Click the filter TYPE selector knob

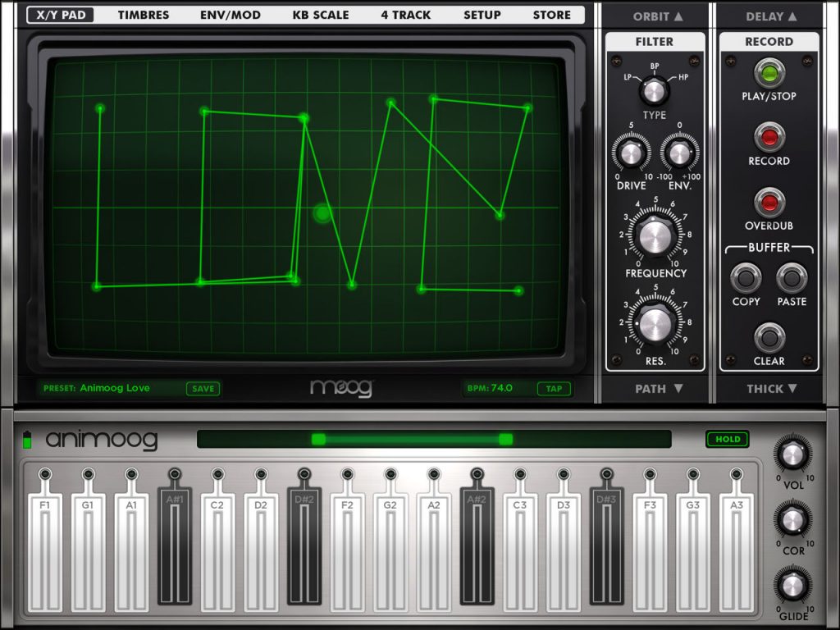(x=654, y=91)
